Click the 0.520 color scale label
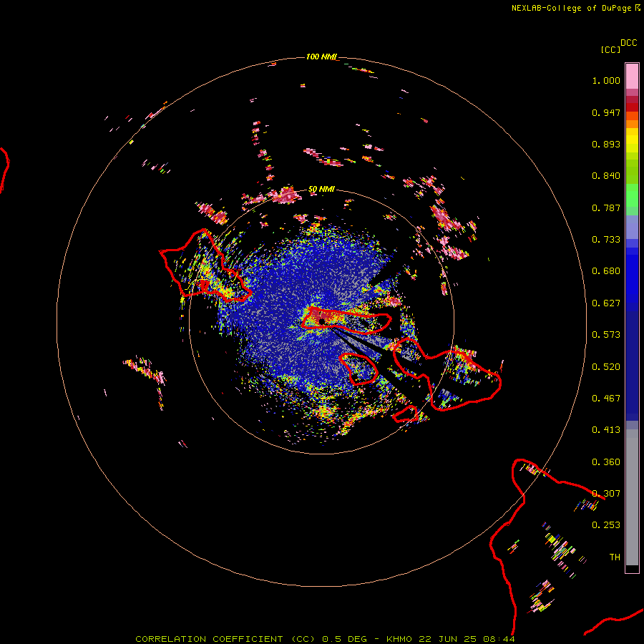Screen dimensions: 644x644 (x=606, y=367)
